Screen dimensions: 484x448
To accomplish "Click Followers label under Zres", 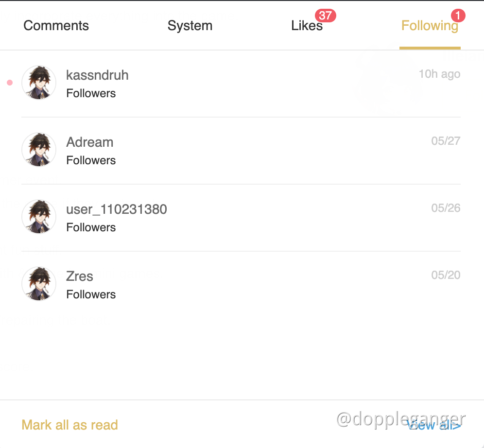I will tap(91, 294).
